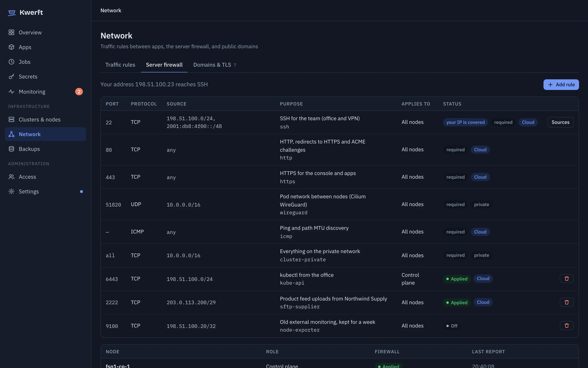Click the 'kubectl from the office' purpose text

click(307, 275)
